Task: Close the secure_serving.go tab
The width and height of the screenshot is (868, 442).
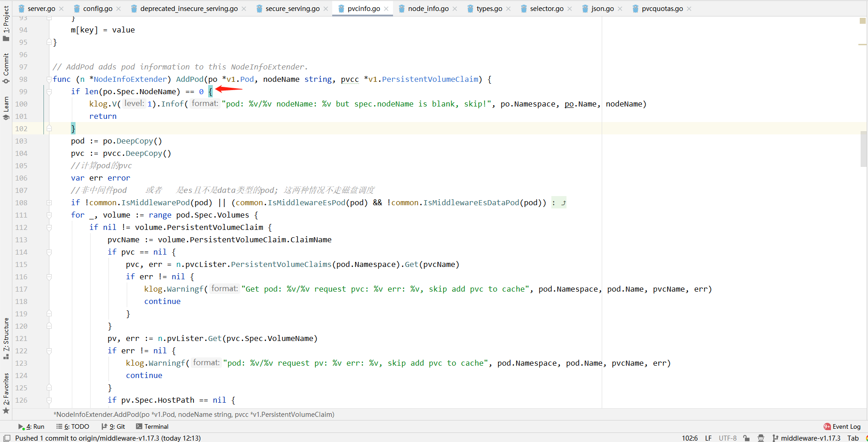Action: coord(326,9)
